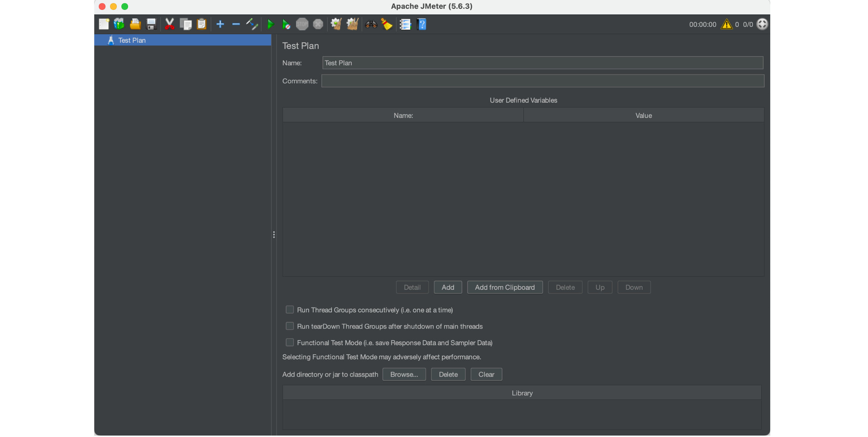This screenshot has height=437, width=868.
Task: Click the Name input field
Action: click(x=543, y=63)
